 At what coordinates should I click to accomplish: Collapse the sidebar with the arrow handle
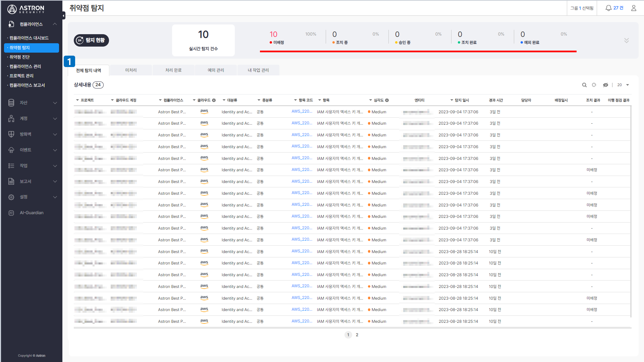tap(63, 15)
